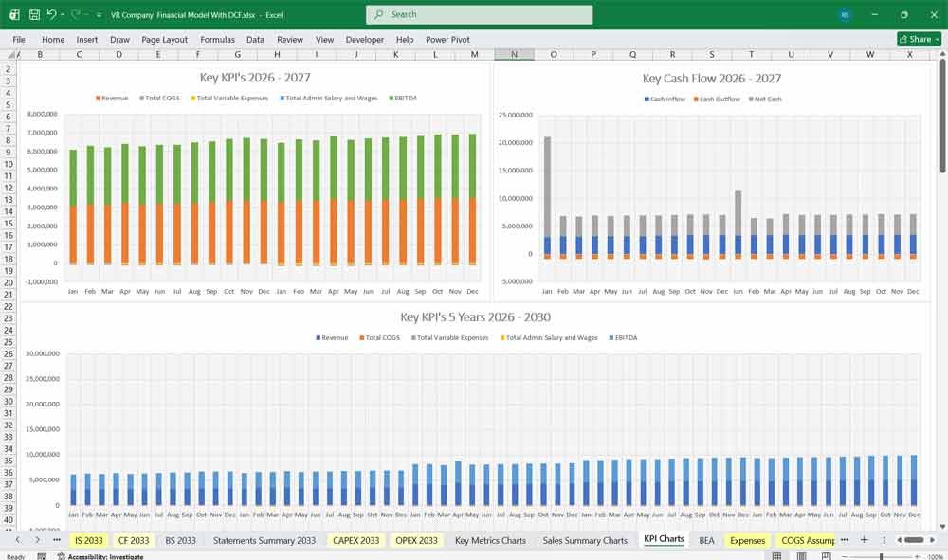Switch to BS 2033 sheet
This screenshot has width=948, height=560.
[x=181, y=540]
